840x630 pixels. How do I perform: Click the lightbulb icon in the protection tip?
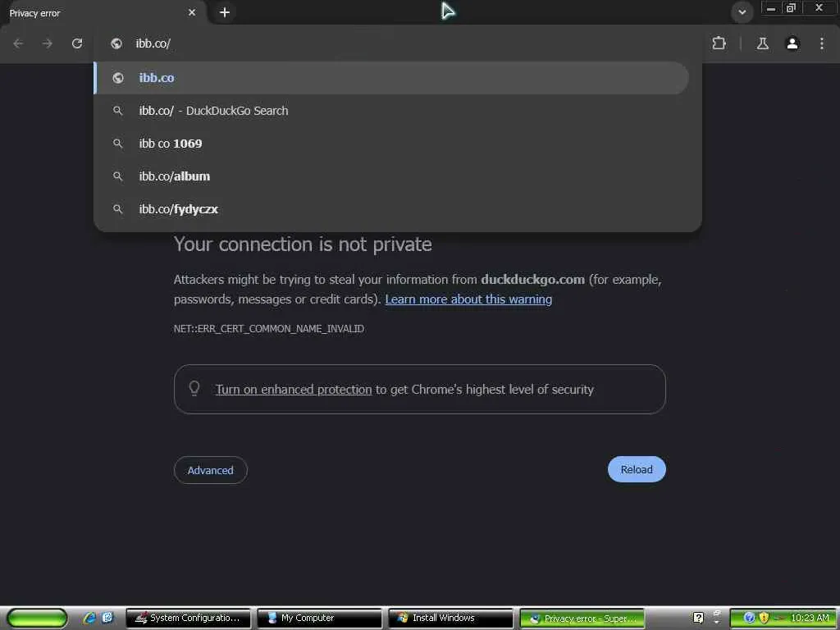coord(194,388)
